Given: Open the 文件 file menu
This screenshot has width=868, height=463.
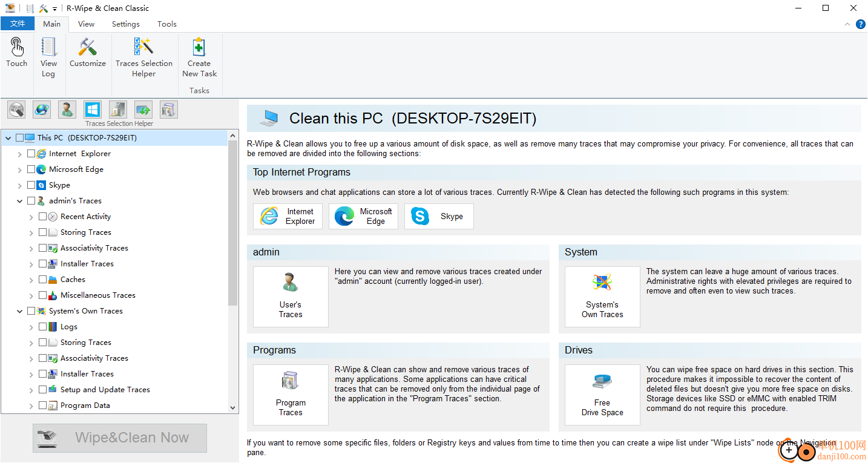Looking at the screenshot, I should (x=18, y=24).
